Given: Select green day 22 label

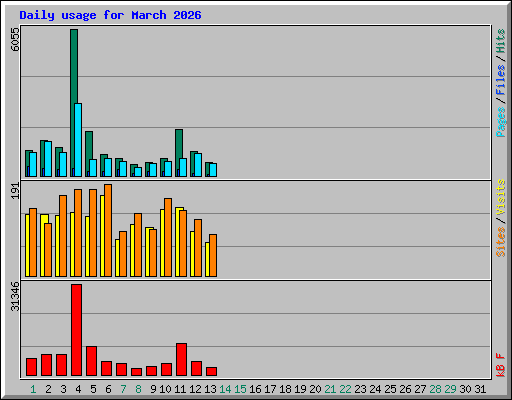Looking at the screenshot, I should (345, 389).
